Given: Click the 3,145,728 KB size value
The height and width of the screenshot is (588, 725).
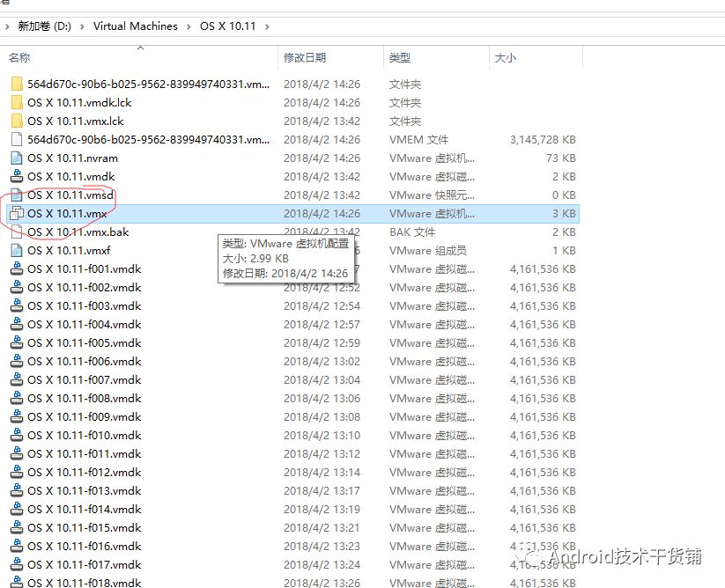Looking at the screenshot, I should [543, 139].
